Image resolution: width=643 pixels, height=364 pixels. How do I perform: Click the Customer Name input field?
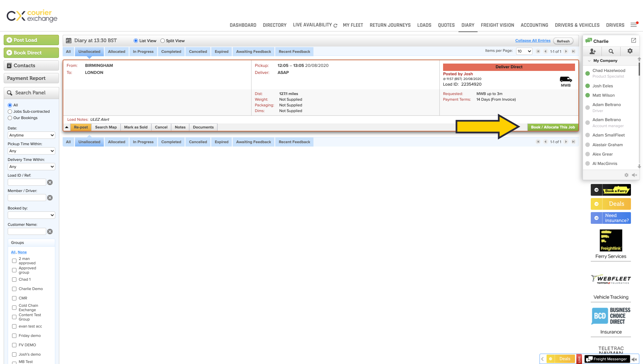pos(27,232)
